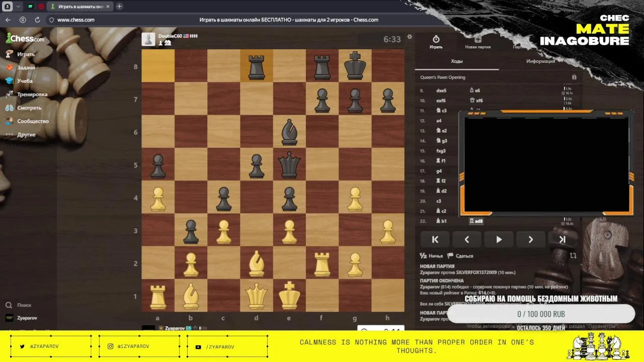644x362 pixels.
Task: Click the black bishop on e6
Action: (x=289, y=131)
